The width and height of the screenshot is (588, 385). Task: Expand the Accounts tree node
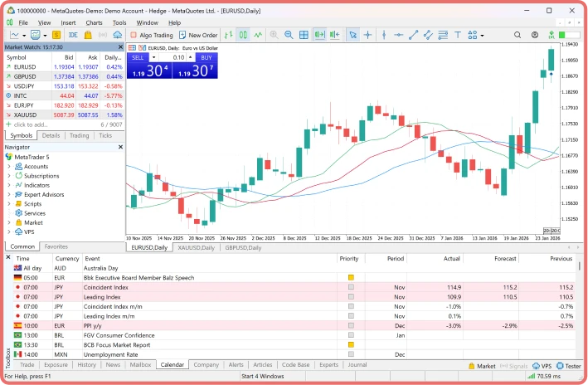click(x=9, y=166)
